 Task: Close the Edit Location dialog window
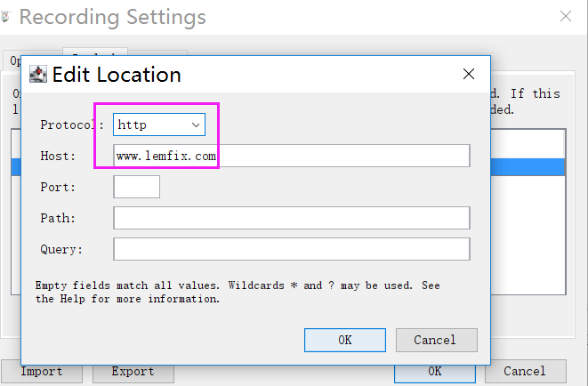pyautogui.click(x=469, y=74)
